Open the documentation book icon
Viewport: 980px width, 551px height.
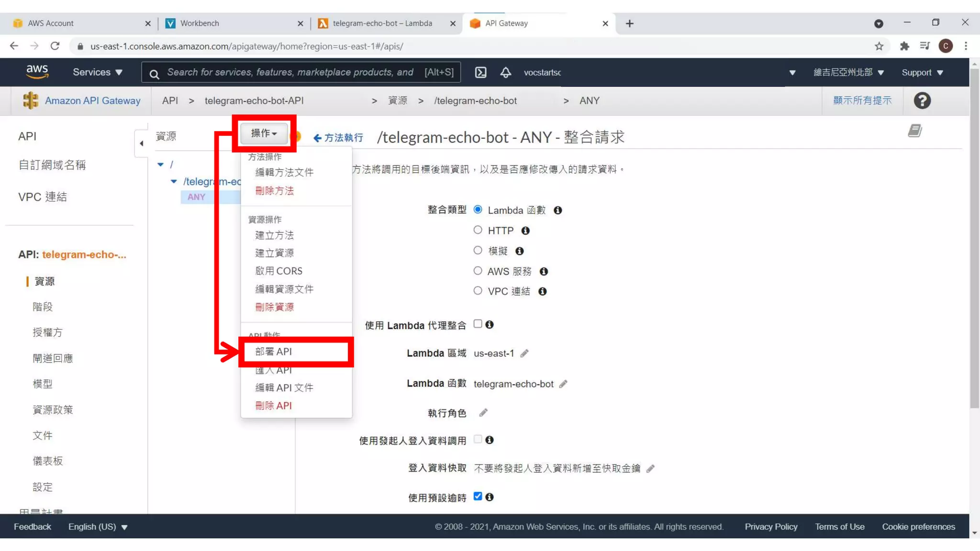tap(914, 131)
